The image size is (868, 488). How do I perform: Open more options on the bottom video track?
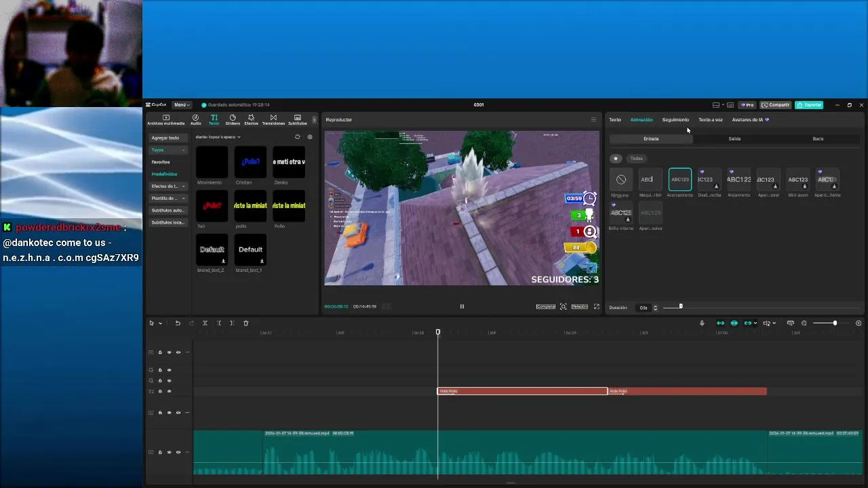pos(187,452)
